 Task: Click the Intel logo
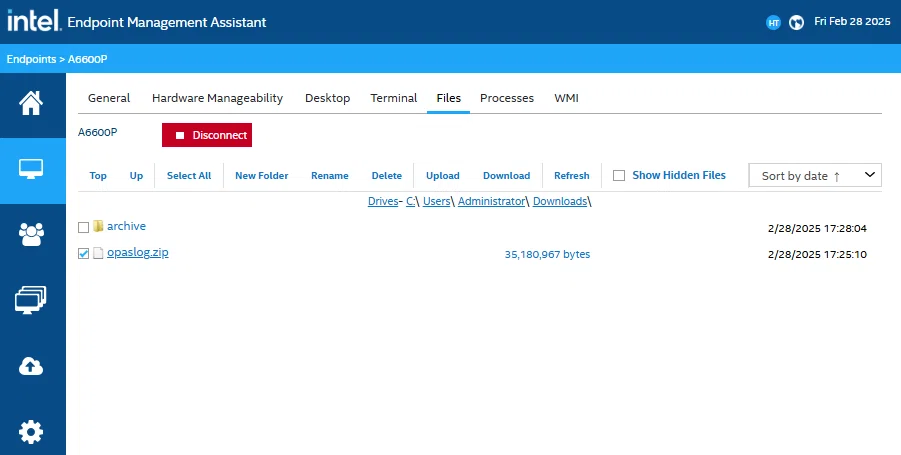click(34, 21)
